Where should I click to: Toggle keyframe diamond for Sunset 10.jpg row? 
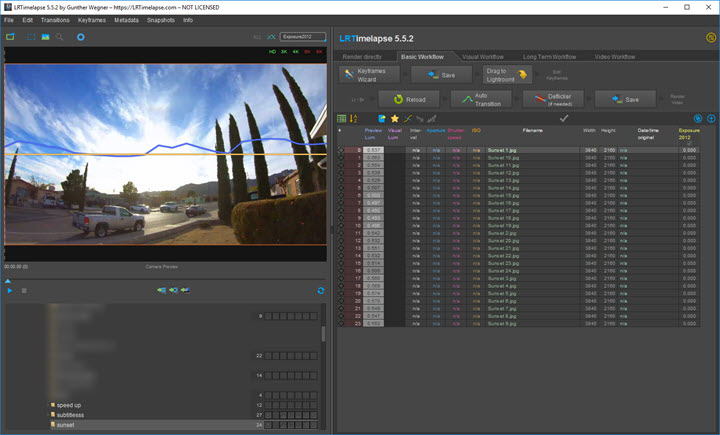[342, 158]
